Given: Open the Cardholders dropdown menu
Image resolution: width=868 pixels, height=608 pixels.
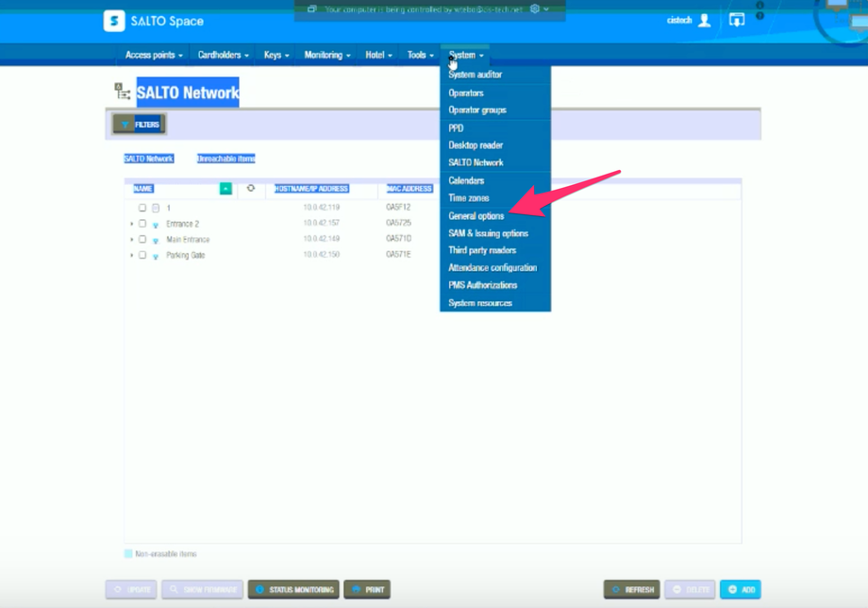Looking at the screenshot, I should point(223,55).
